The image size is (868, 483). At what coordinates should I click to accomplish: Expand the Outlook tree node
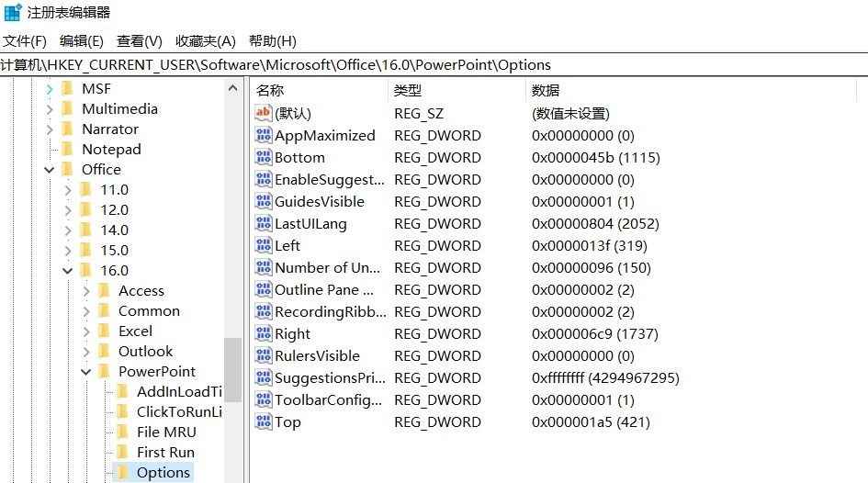pos(85,352)
